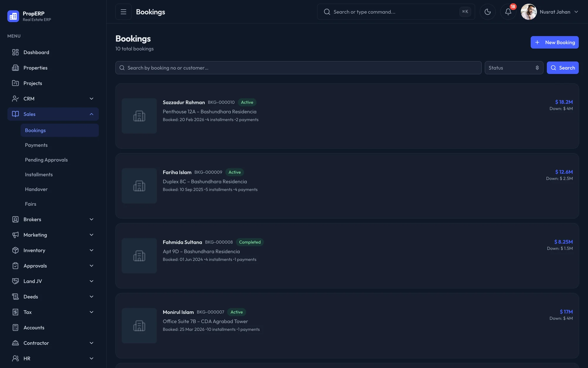Screen dimensions: 588x368
Task: Open the Status filter dropdown
Action: tap(514, 68)
